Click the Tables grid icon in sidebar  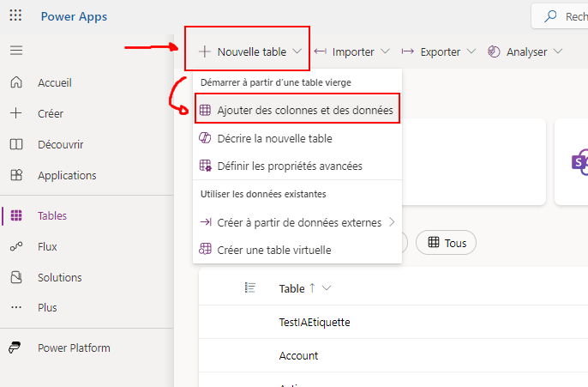pyautogui.click(x=16, y=215)
